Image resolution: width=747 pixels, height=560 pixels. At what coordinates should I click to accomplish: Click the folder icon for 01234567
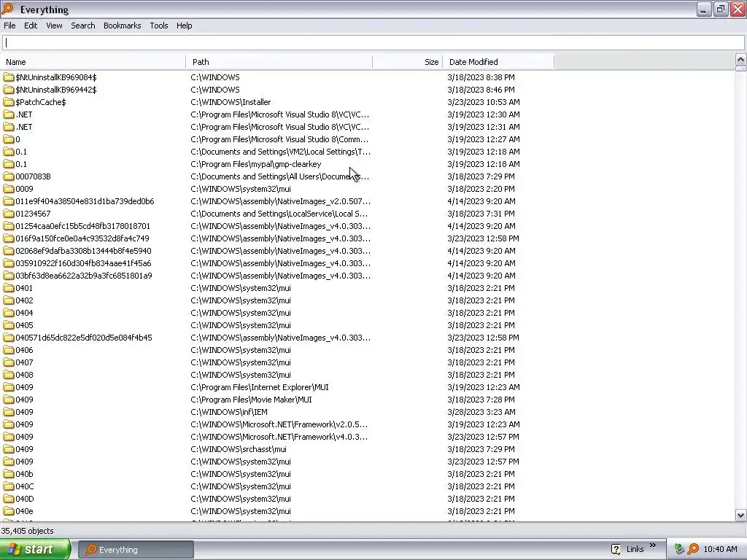coord(9,214)
